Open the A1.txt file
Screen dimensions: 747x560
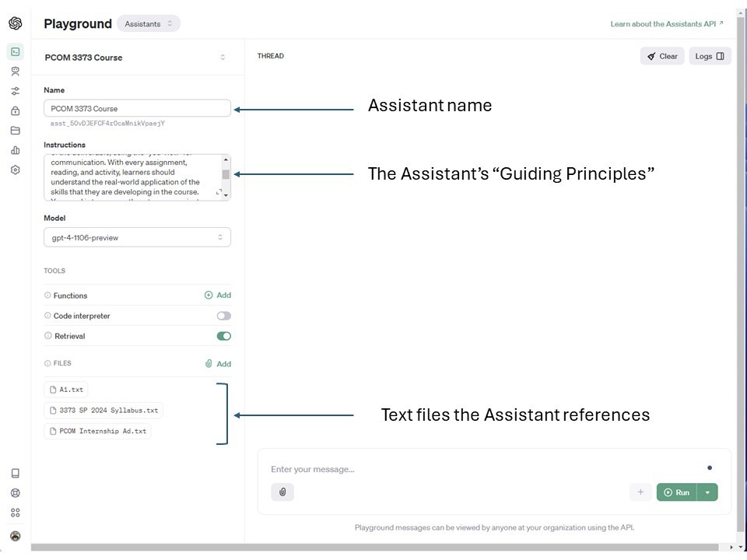coord(66,390)
